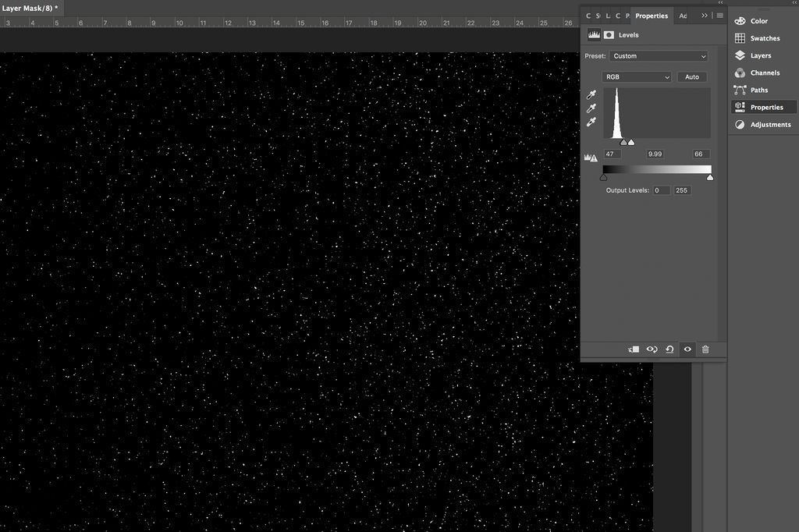Click the Auto levels button
The width and height of the screenshot is (799, 532).
tap(691, 76)
